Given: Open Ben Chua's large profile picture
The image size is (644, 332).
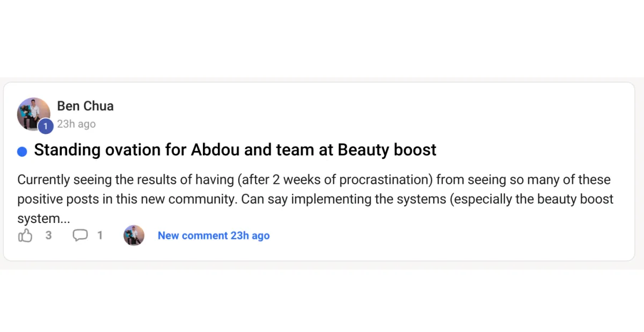Looking at the screenshot, I should 34,114.
